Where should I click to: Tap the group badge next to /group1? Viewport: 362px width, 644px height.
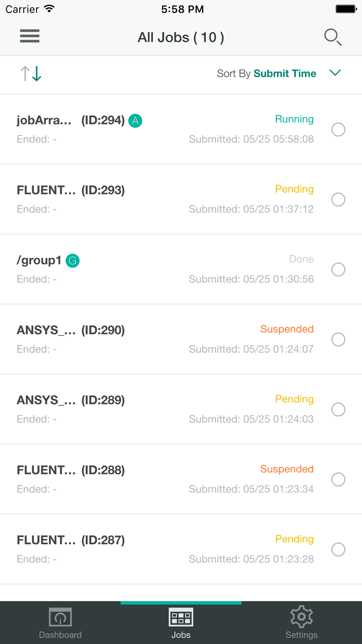72,260
